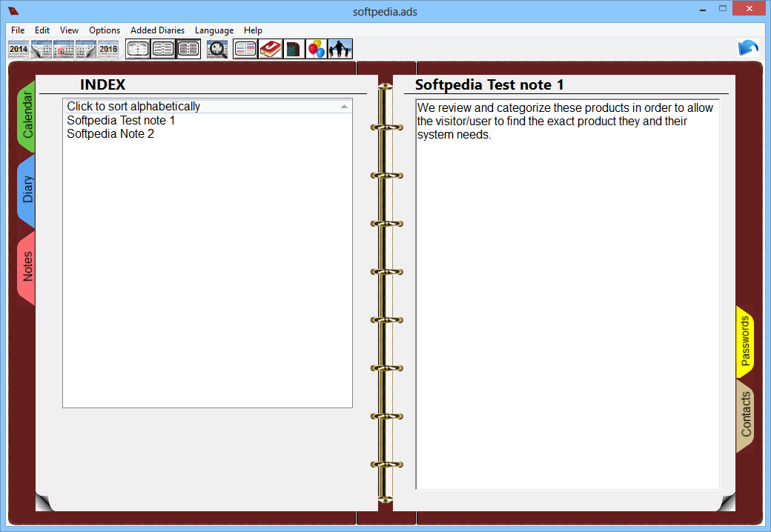Image resolution: width=771 pixels, height=532 pixels.
Task: Toggle sort arrow in index header
Action: [344, 107]
